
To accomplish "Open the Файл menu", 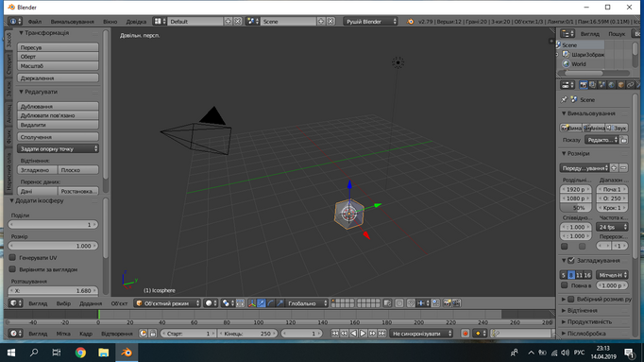I will pos(35,22).
